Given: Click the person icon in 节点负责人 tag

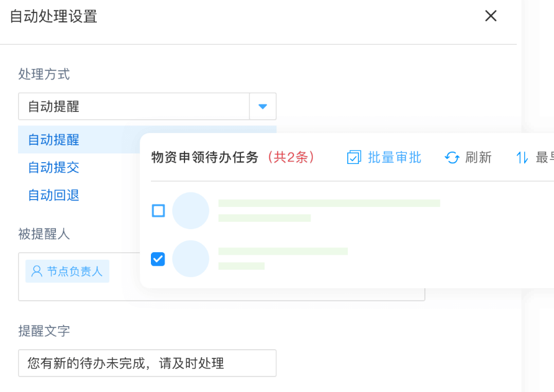Looking at the screenshot, I should (x=37, y=271).
